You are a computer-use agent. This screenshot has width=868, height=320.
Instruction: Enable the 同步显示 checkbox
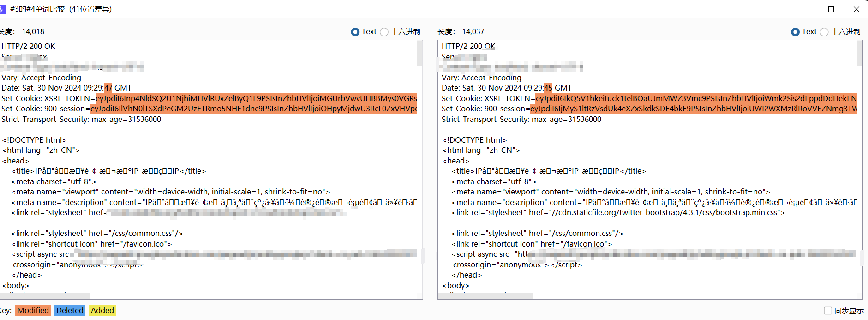point(828,311)
